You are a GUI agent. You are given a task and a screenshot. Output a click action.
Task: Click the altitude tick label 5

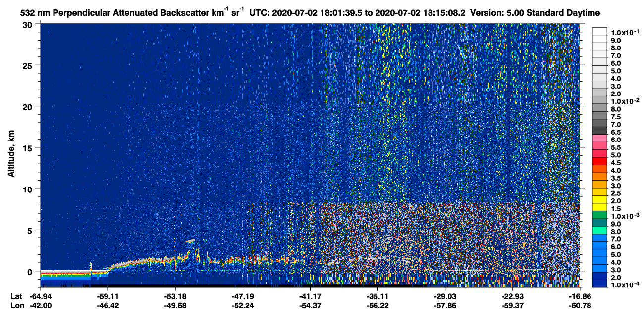pyautogui.click(x=31, y=230)
